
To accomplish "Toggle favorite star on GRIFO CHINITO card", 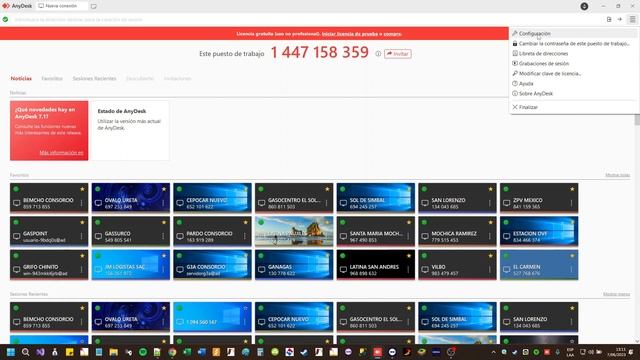I will coord(82,256).
